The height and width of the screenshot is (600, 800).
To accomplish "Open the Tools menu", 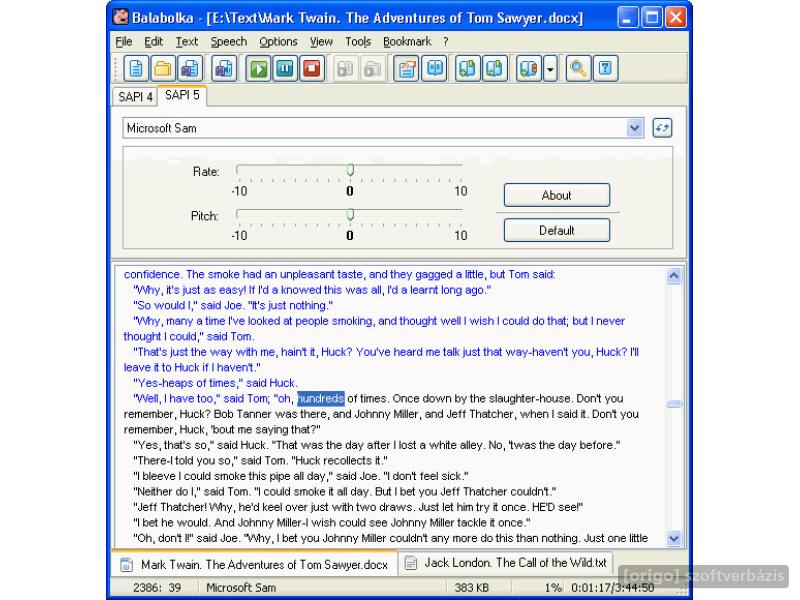I will [358, 42].
